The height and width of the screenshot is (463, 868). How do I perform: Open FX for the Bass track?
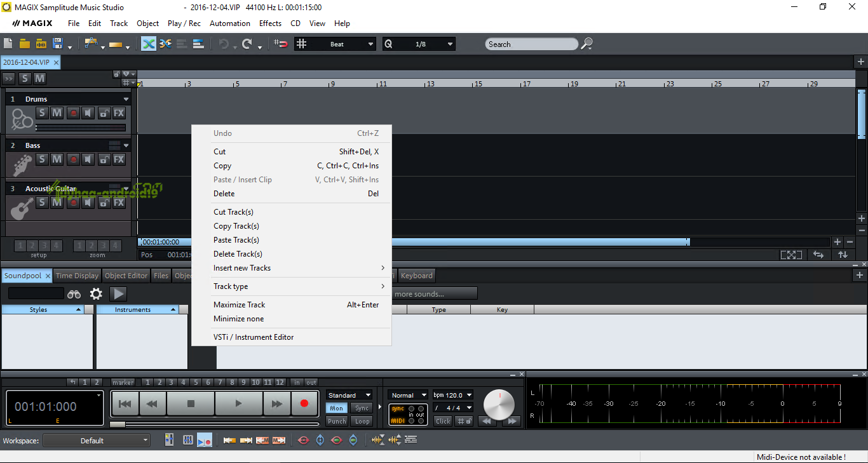tap(119, 159)
